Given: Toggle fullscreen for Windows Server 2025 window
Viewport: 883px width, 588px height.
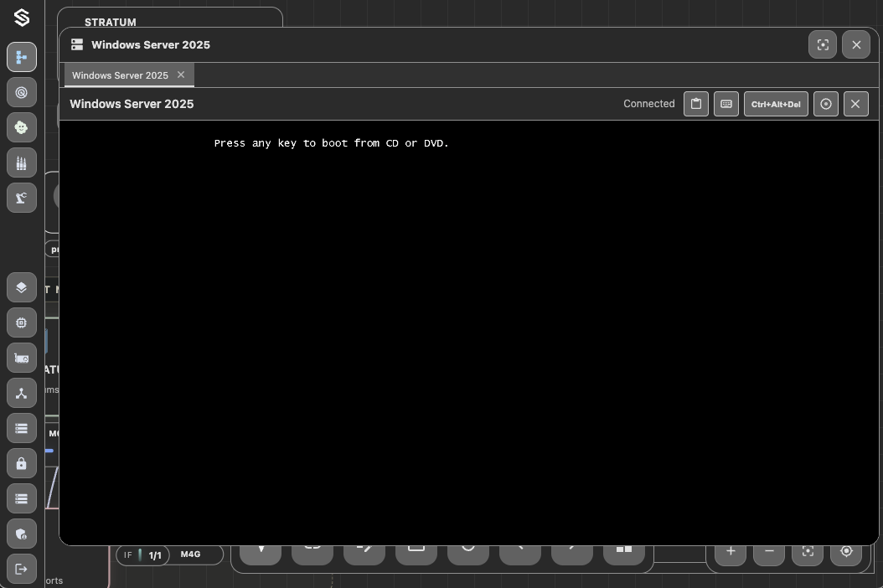Looking at the screenshot, I should 823,44.
